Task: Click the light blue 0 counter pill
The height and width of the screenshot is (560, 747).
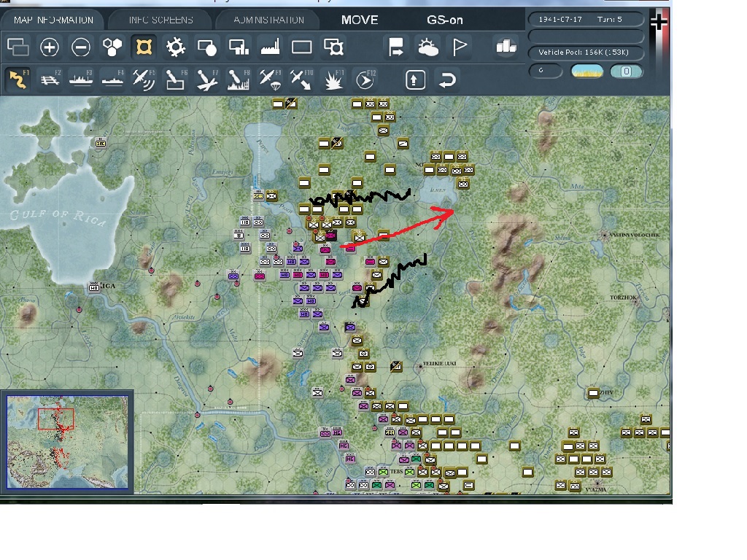Action: tap(626, 71)
